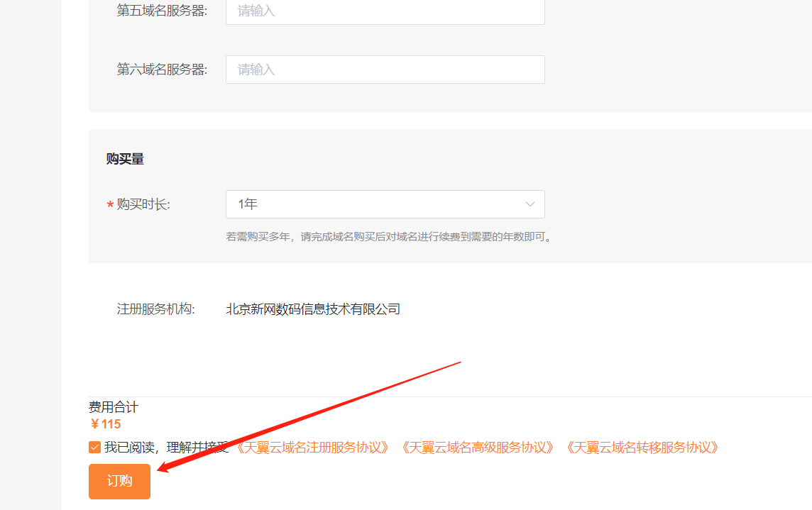Click the dropdown chevron next to 1年
Viewport: 812px width, 510px height.
[x=530, y=204]
